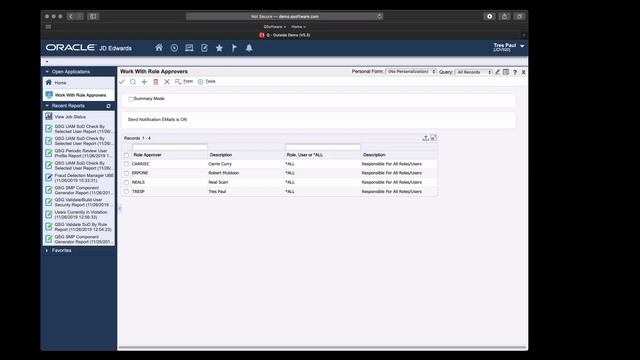The image size is (640, 360).
Task: Collapse the Open Applications section
Action: pyautogui.click(x=47, y=72)
